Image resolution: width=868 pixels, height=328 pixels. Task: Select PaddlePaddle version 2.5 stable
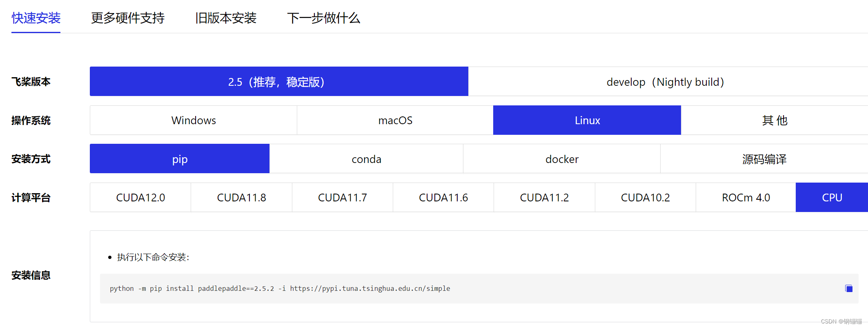click(279, 81)
